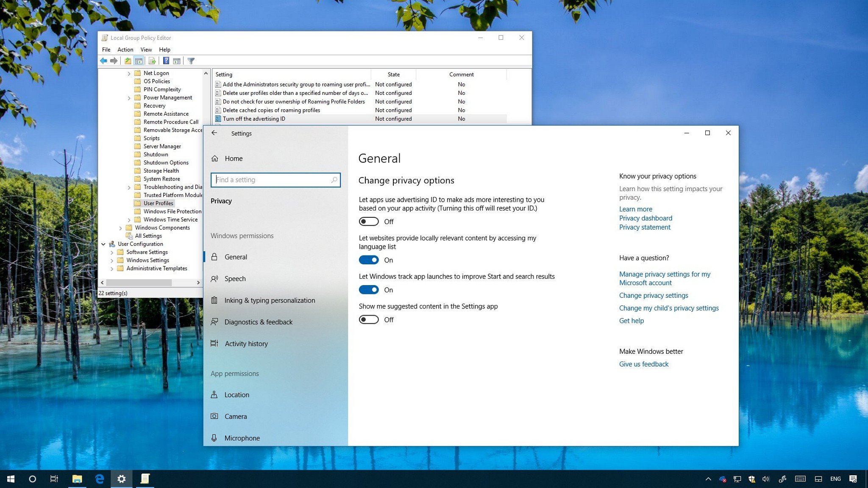The image size is (868, 488).
Task: Click the volume speaker tray icon
Action: [765, 479]
